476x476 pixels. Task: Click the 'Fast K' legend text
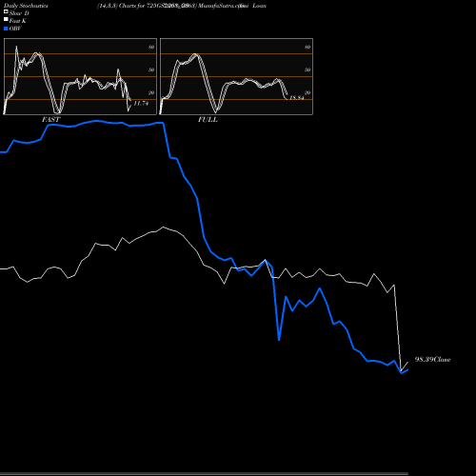(18, 21)
